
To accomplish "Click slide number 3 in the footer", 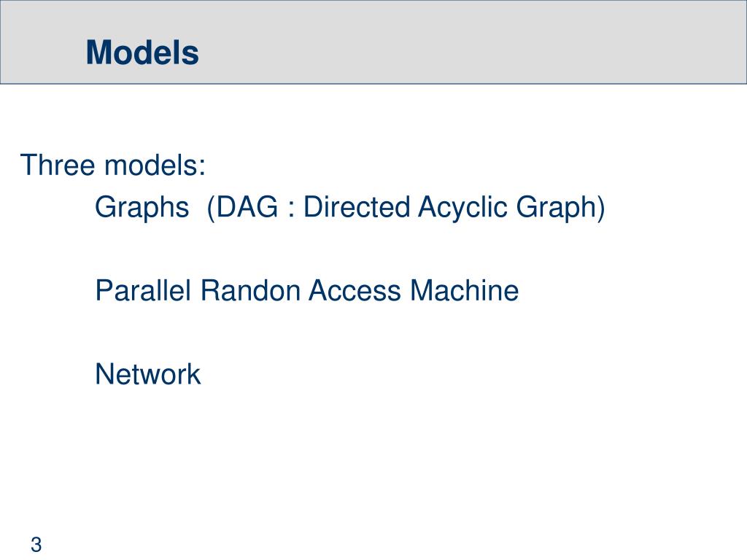I will [x=36, y=545].
